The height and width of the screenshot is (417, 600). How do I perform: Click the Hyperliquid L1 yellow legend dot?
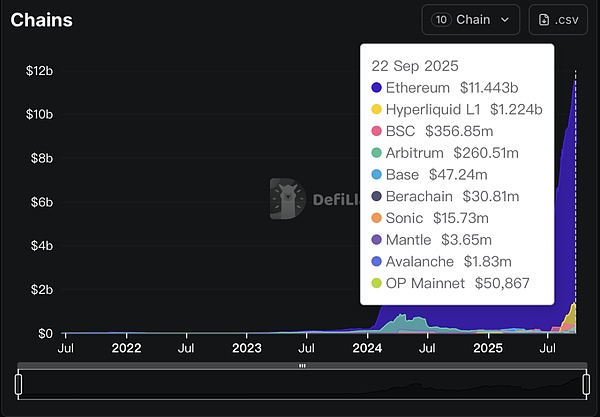(376, 110)
